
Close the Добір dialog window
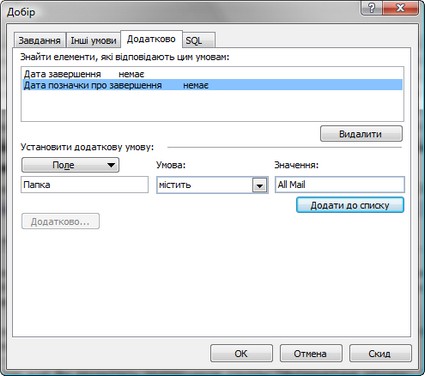[401, 8]
